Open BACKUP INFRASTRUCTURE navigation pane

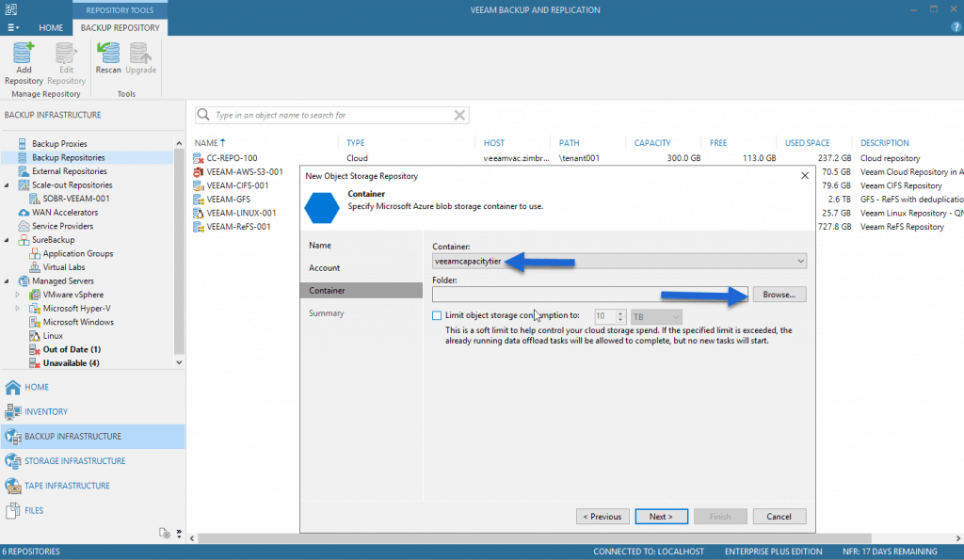coord(93,437)
